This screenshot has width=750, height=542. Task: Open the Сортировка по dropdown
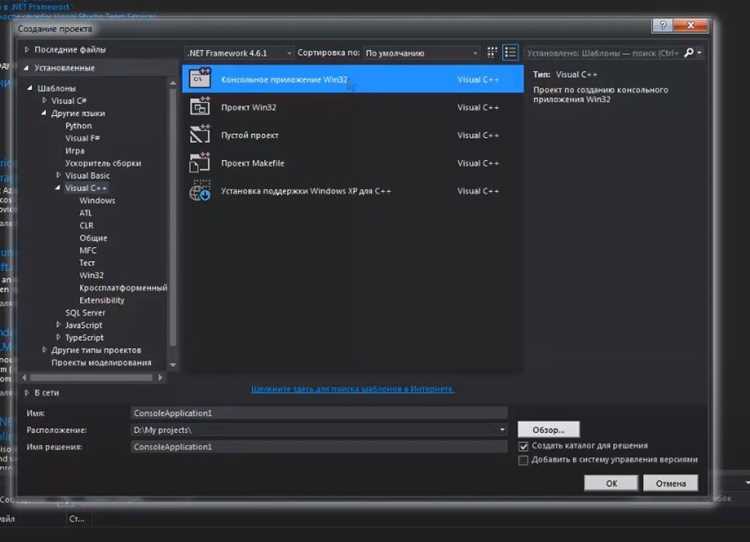tap(421, 53)
